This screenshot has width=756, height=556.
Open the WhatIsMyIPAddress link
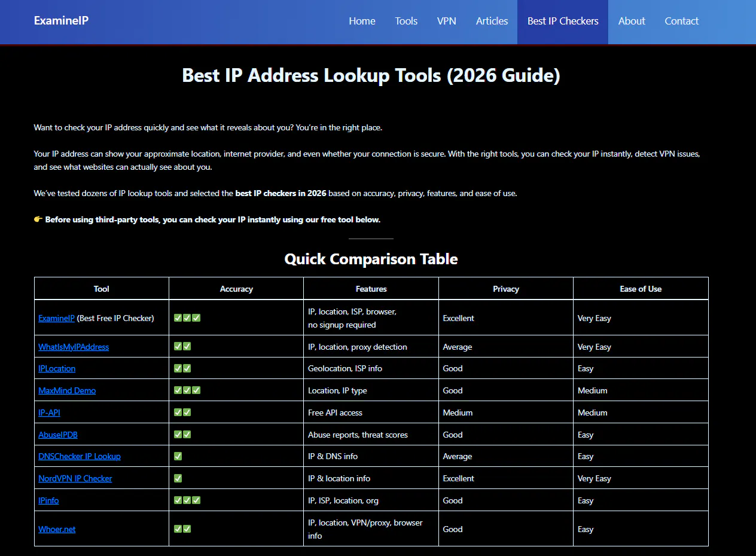coord(74,347)
